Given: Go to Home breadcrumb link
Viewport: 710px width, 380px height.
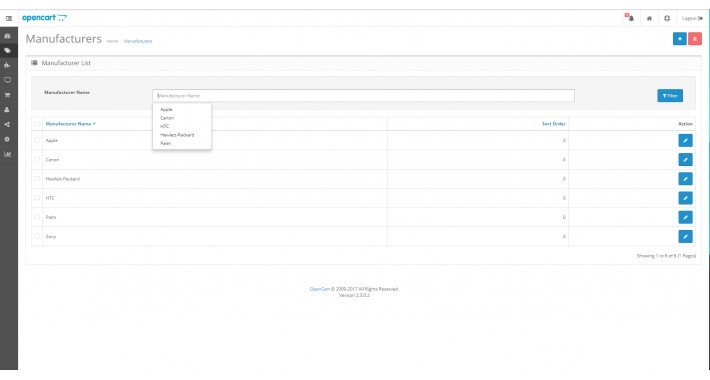Looking at the screenshot, I should (112, 41).
